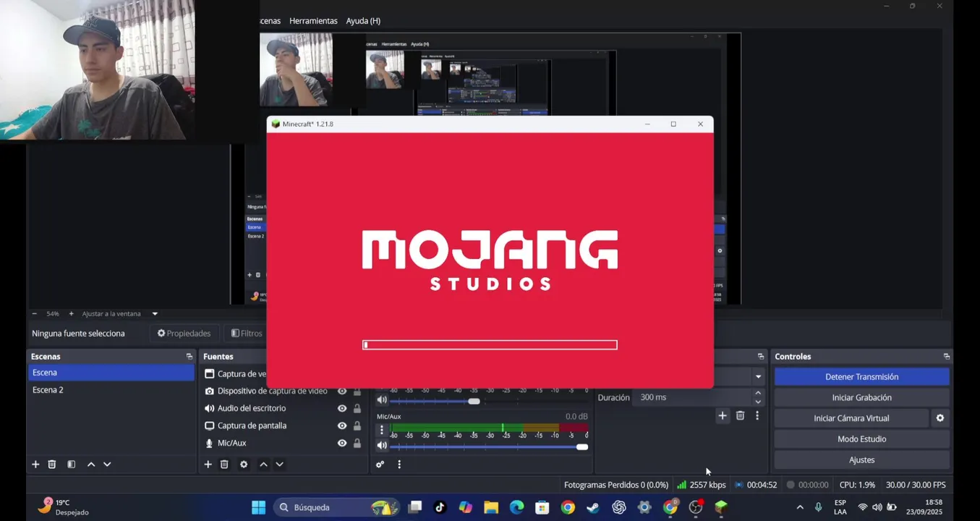Image resolution: width=980 pixels, height=521 pixels.
Task: Delete scene transition with trash icon
Action: tap(740, 415)
